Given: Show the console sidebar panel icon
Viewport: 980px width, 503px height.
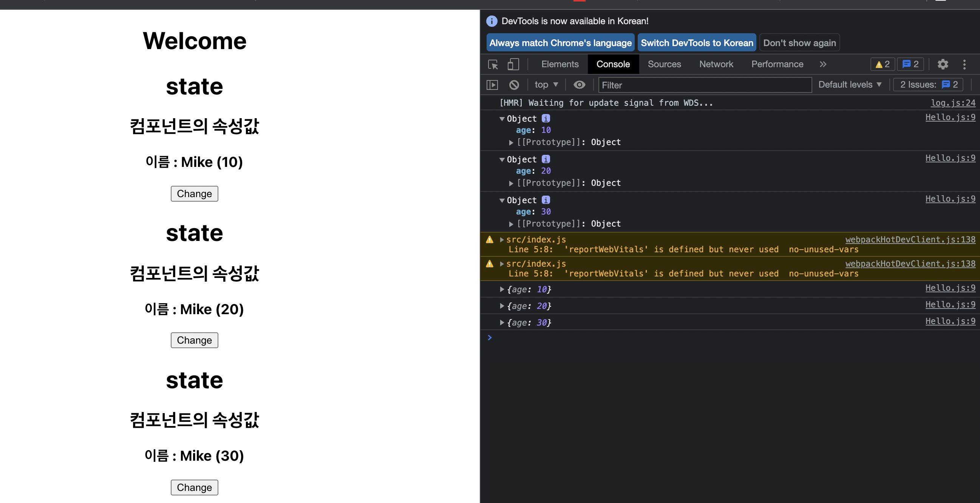Looking at the screenshot, I should pyautogui.click(x=492, y=85).
